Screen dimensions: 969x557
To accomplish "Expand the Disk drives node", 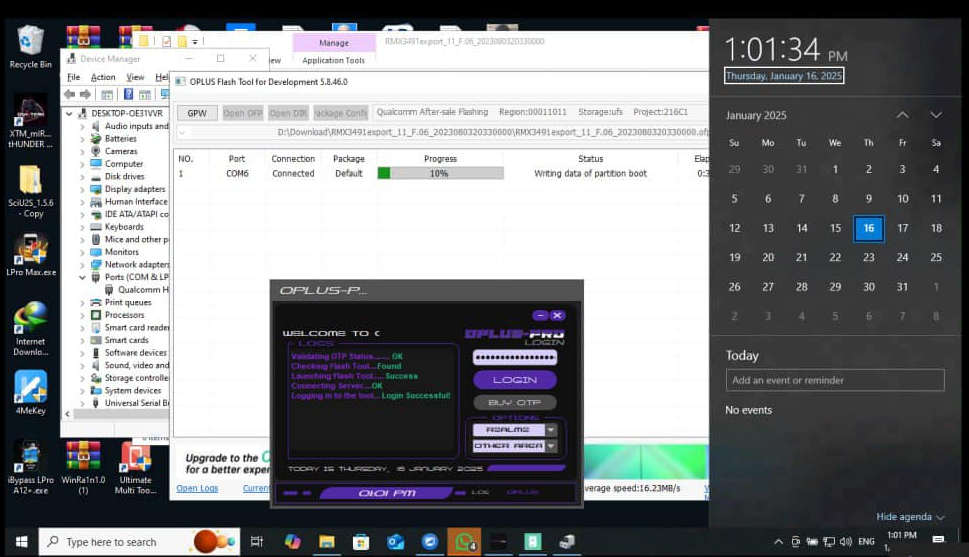I will 82,177.
